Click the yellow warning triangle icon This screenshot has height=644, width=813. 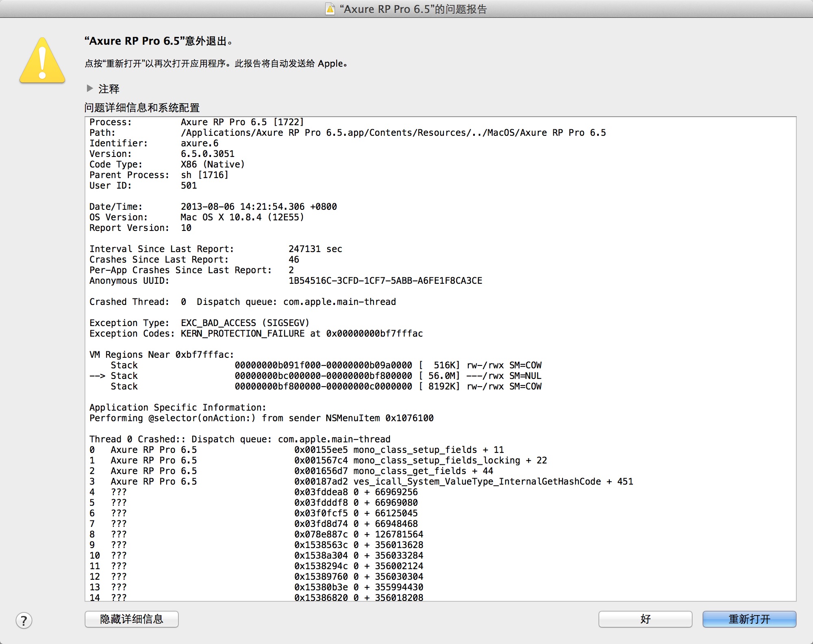[x=42, y=61]
